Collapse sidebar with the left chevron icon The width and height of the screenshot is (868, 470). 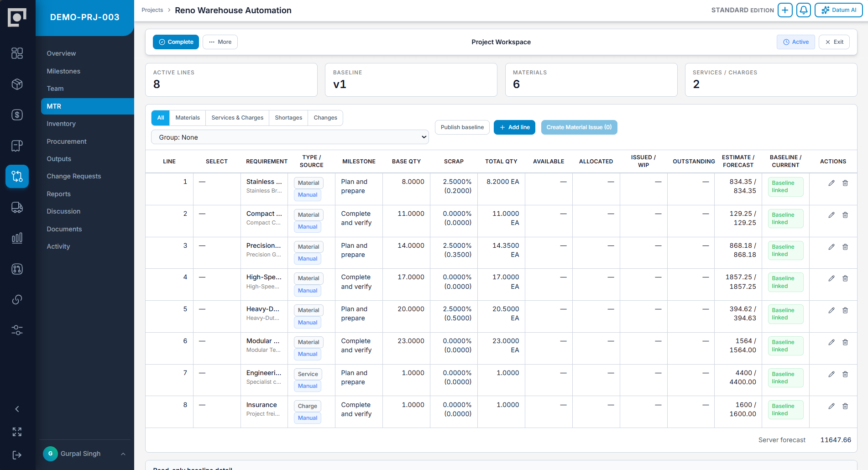coord(17,409)
